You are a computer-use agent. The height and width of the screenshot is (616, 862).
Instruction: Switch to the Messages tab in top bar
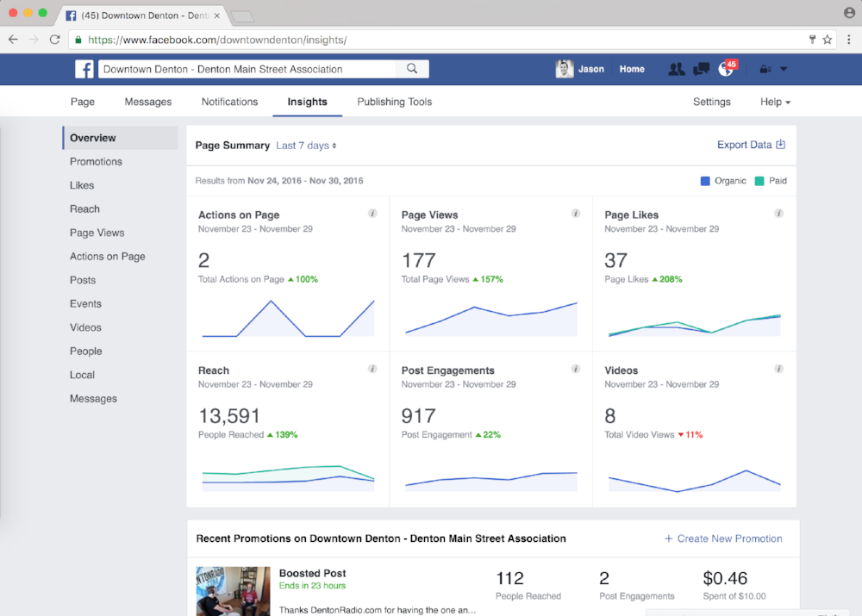click(x=148, y=102)
